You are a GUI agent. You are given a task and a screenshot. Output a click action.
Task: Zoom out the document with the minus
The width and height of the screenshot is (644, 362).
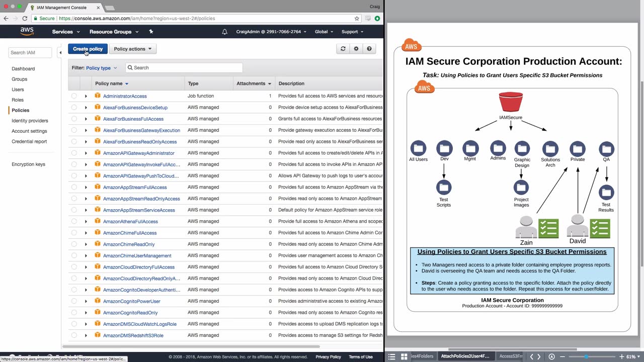click(x=563, y=356)
